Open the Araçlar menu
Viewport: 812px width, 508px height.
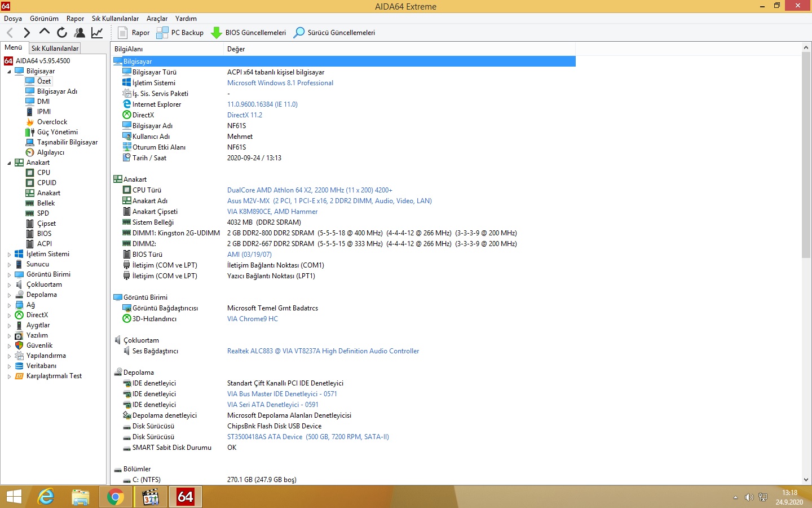(x=157, y=19)
